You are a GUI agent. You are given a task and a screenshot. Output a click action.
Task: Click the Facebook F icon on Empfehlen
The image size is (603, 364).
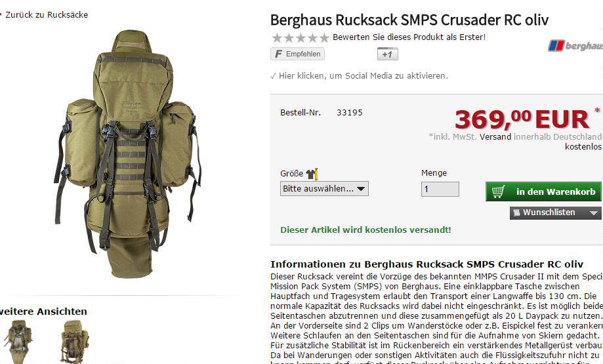point(278,54)
